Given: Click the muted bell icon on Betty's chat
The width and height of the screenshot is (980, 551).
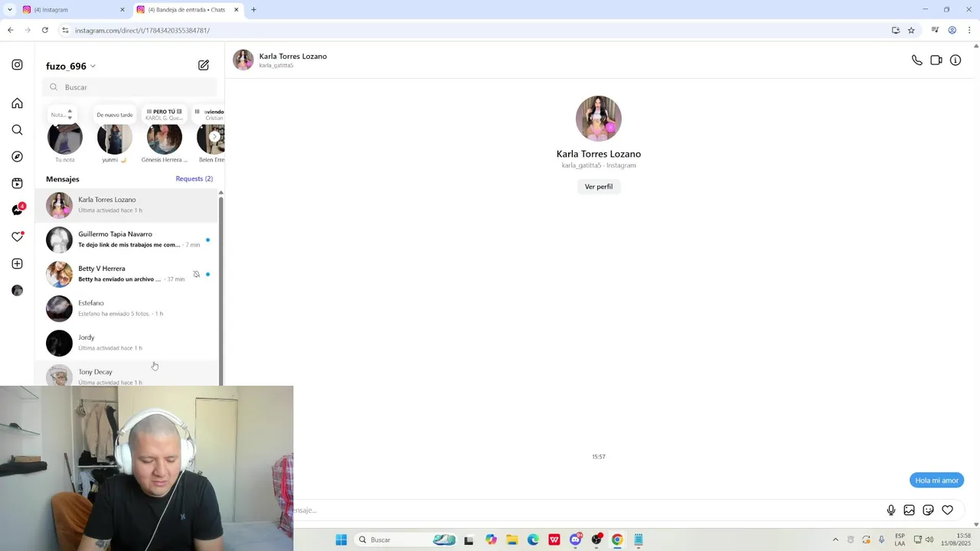Looking at the screenshot, I should 196,274.
